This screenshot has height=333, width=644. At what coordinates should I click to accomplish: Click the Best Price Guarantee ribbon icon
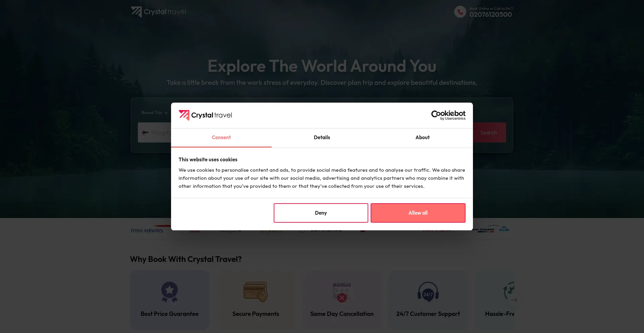pos(170,292)
